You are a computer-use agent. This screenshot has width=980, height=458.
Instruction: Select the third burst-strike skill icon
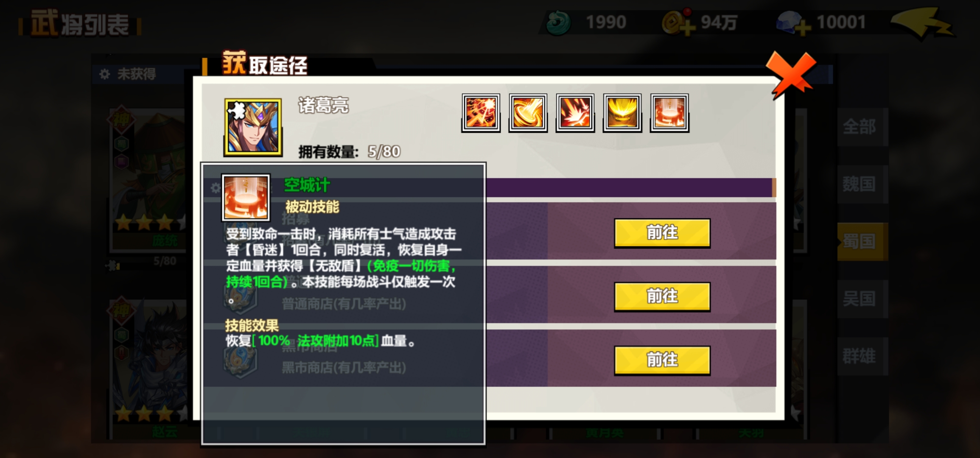coord(575,113)
